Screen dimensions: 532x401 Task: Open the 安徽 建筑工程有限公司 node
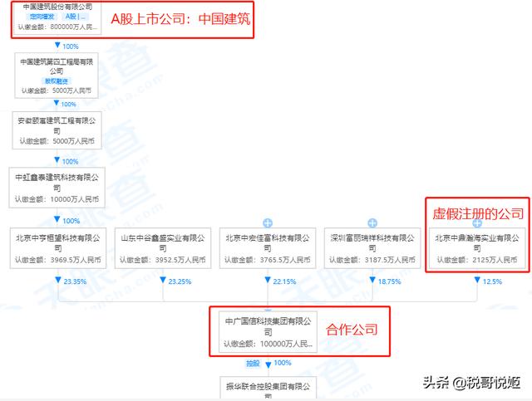pyautogui.click(x=57, y=130)
